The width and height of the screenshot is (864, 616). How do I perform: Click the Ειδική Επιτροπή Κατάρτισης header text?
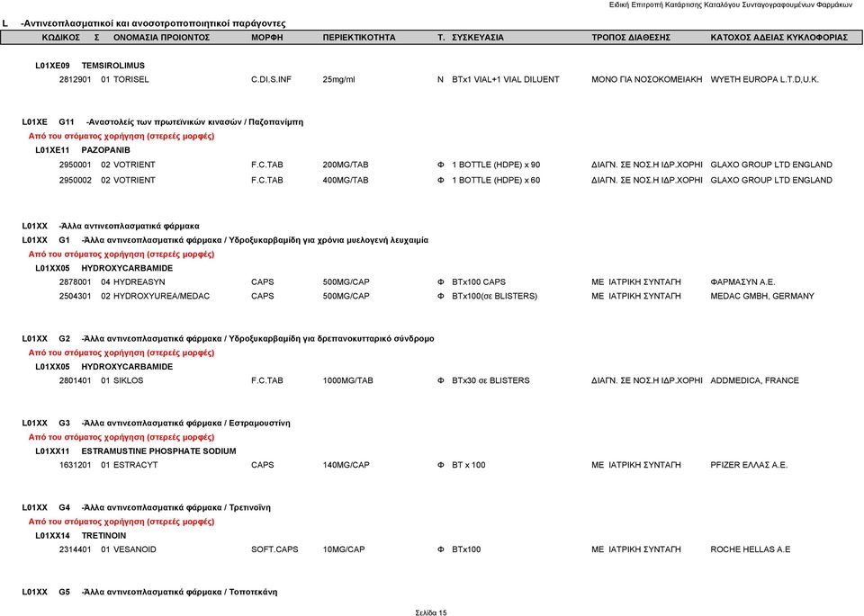[730, 5]
